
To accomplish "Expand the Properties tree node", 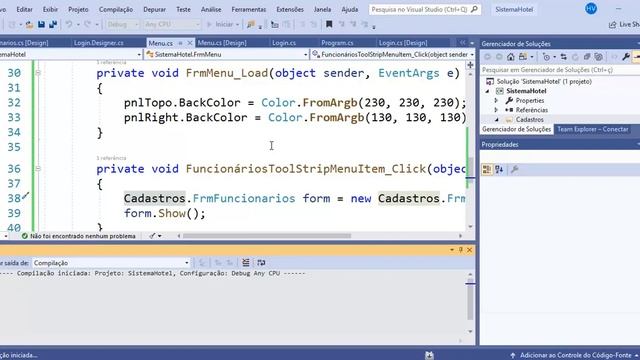I will point(496,100).
